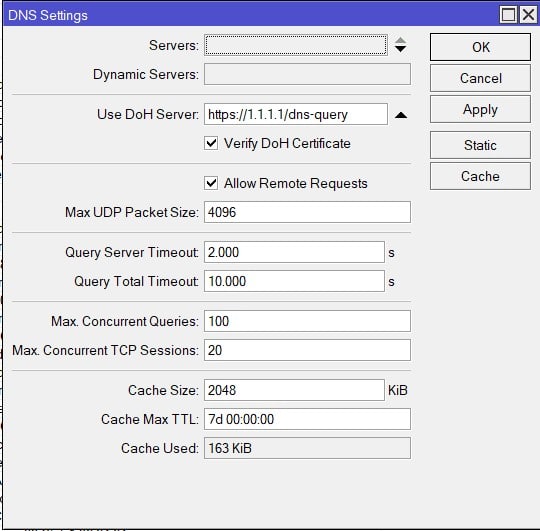Edit the Cache Max TTL value

coord(307,419)
